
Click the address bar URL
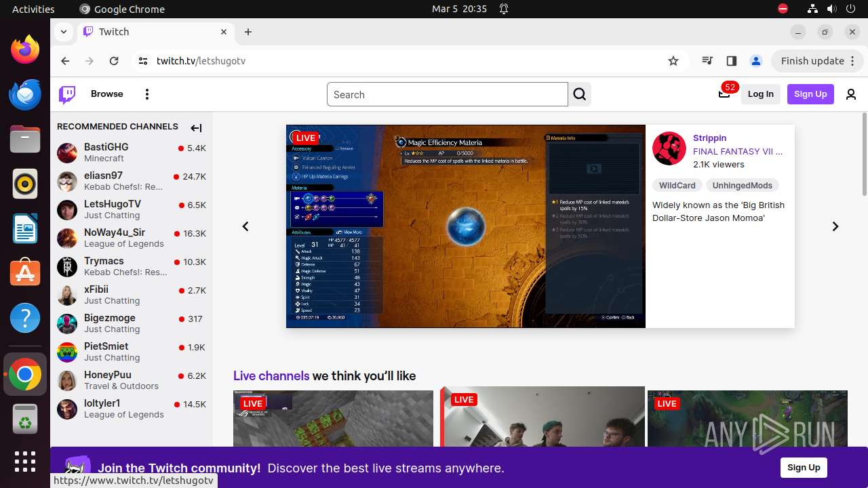pyautogui.click(x=201, y=61)
